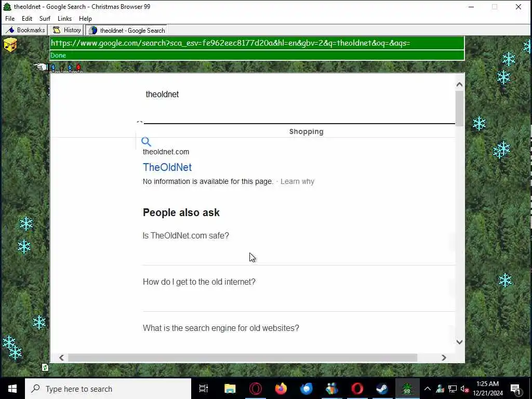
Task: Click the People also ask heading
Action: pos(181,212)
